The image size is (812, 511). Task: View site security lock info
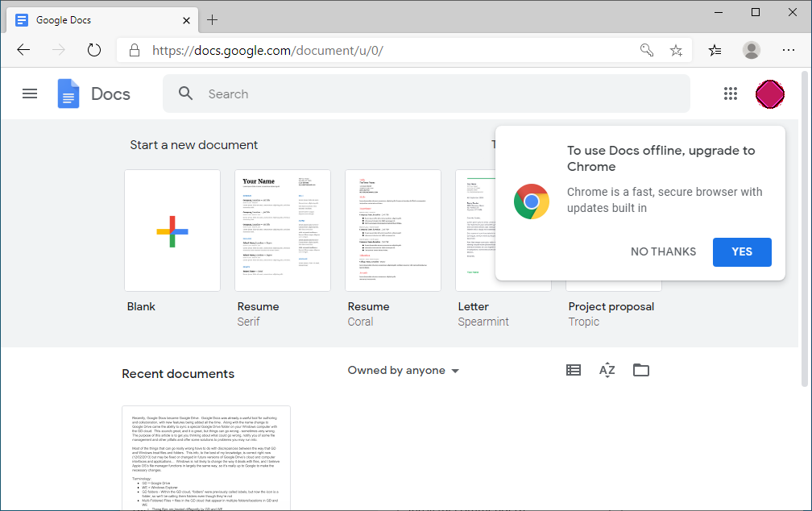point(134,50)
